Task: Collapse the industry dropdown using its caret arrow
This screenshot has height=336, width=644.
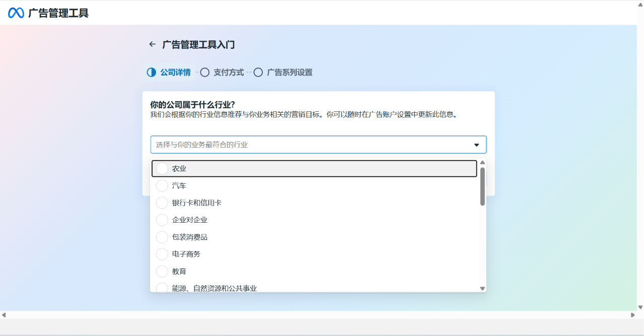Action: click(476, 145)
